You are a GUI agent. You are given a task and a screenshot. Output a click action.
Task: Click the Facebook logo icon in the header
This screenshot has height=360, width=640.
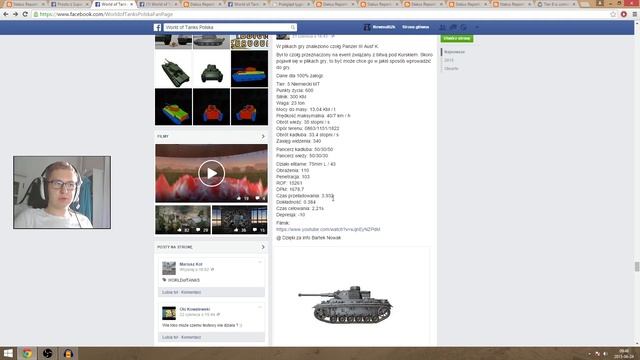(x=157, y=27)
